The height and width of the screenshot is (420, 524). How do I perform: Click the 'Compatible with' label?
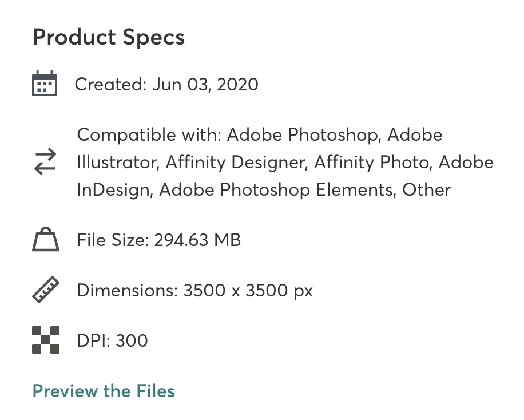(149, 135)
